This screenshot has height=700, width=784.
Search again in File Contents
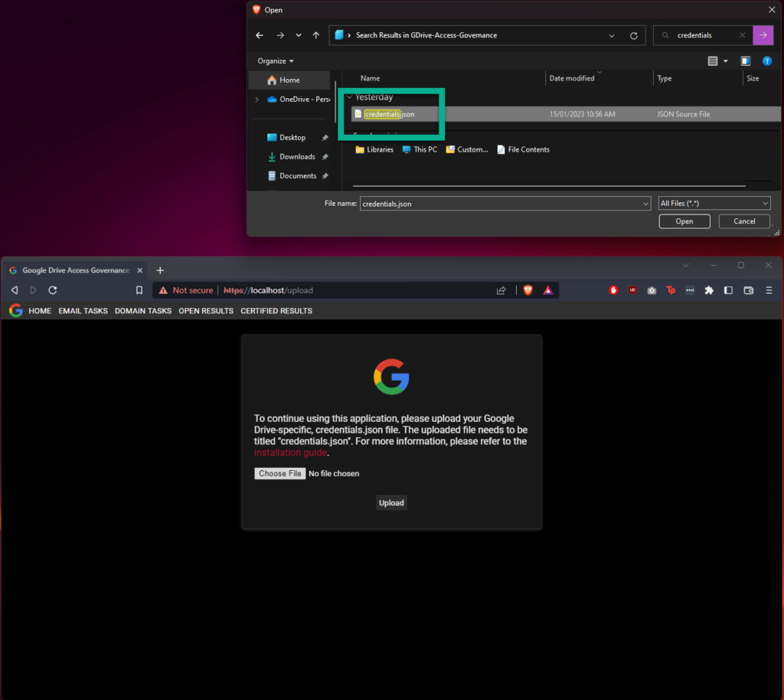523,149
